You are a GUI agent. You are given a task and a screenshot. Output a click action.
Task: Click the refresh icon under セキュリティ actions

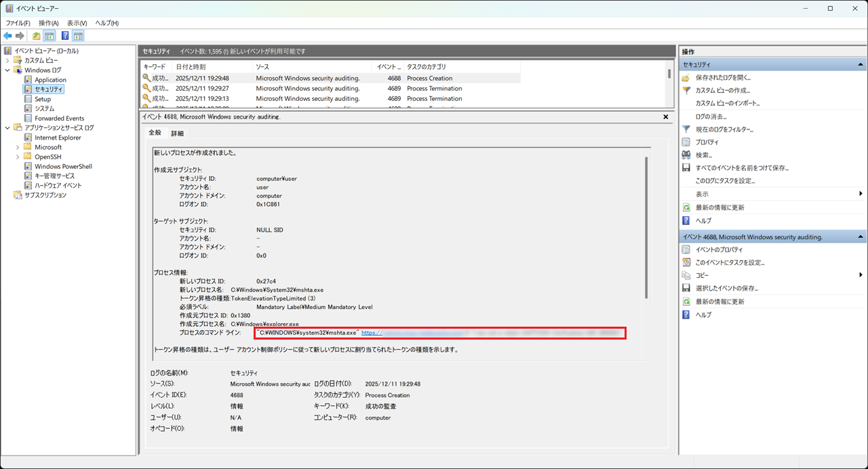[686, 207]
